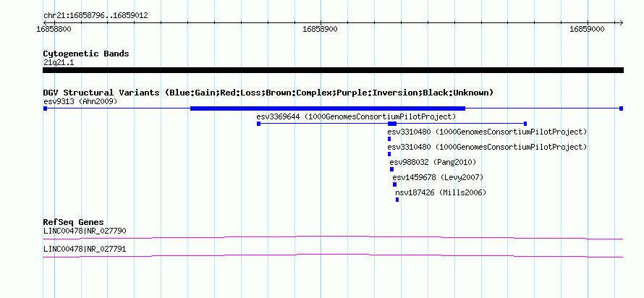644x298 pixels.
Task: Click the nsv187426 (Mills2006) label
Action: pos(441,192)
